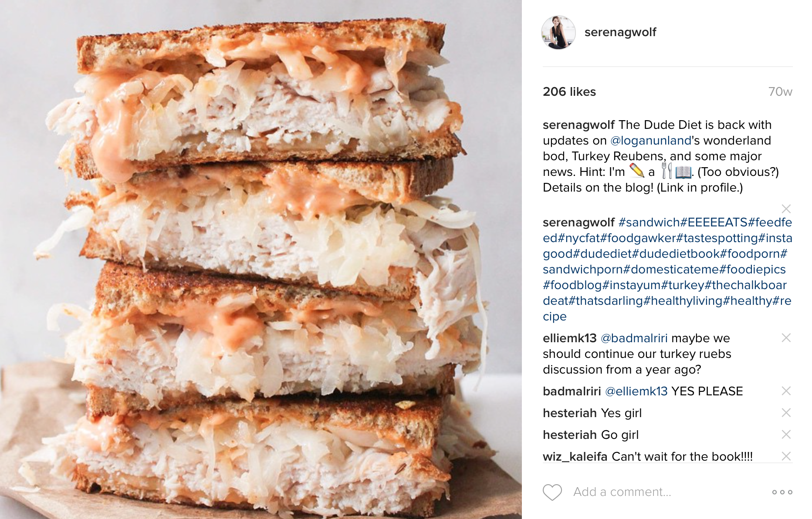Click the turkey reuben sandwich photo
The width and height of the screenshot is (812, 519).
[261, 259]
